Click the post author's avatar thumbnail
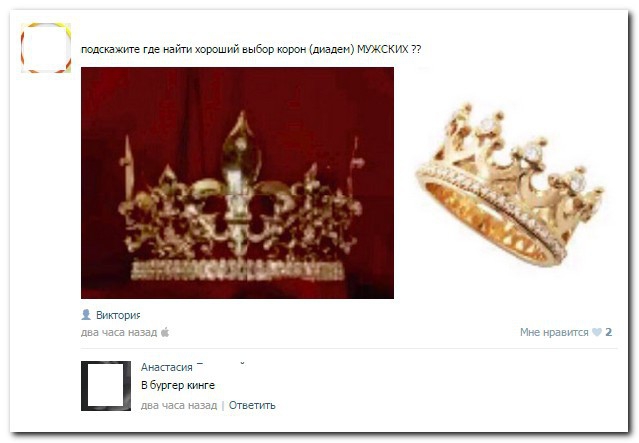Viewport: 639px width, 443px height. [46, 48]
